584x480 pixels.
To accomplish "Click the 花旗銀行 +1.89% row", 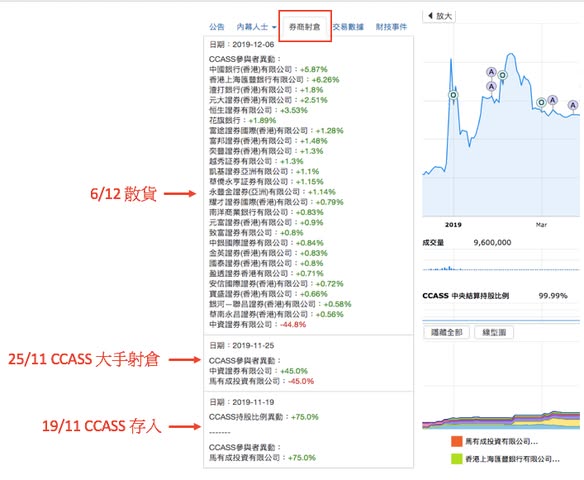I will [242, 120].
